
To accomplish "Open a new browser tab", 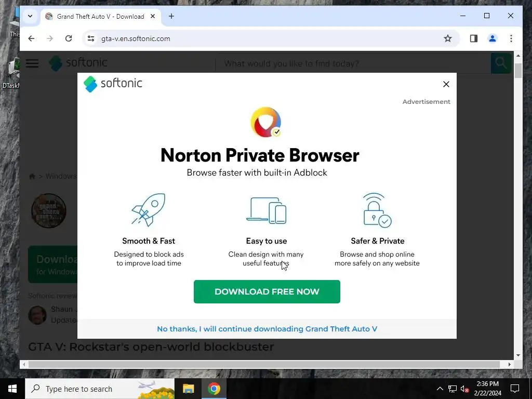I will click(171, 16).
